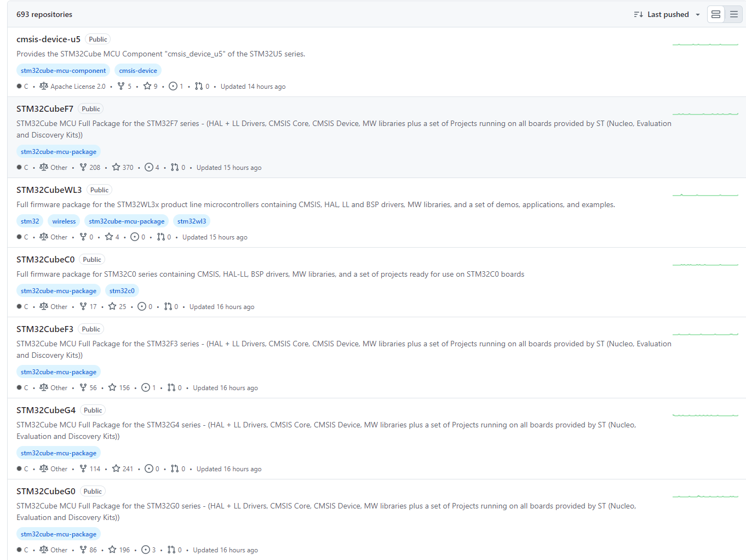Click the stm32cube-mcu-package tag under STM32CubeG0
Screen dimensions: 746x560
pos(59,534)
